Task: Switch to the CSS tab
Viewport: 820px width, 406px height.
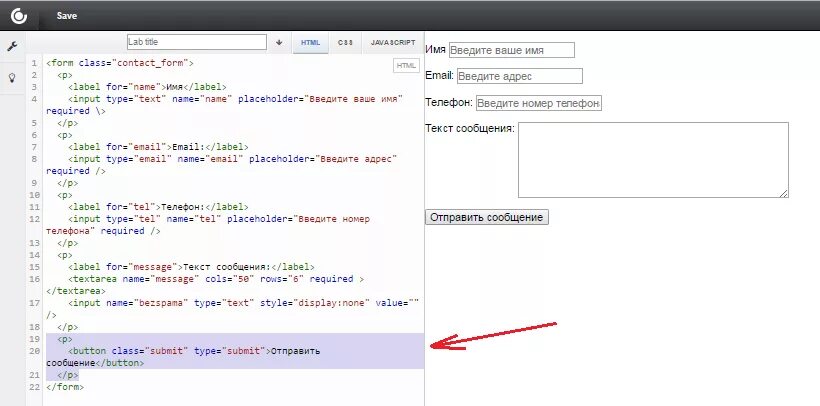Action: [345, 42]
